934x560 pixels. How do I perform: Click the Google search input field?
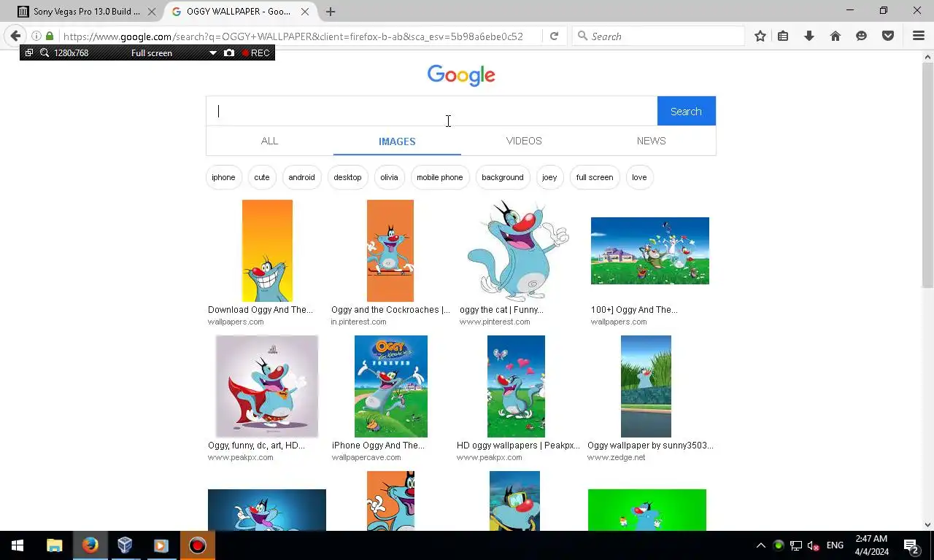(x=432, y=111)
